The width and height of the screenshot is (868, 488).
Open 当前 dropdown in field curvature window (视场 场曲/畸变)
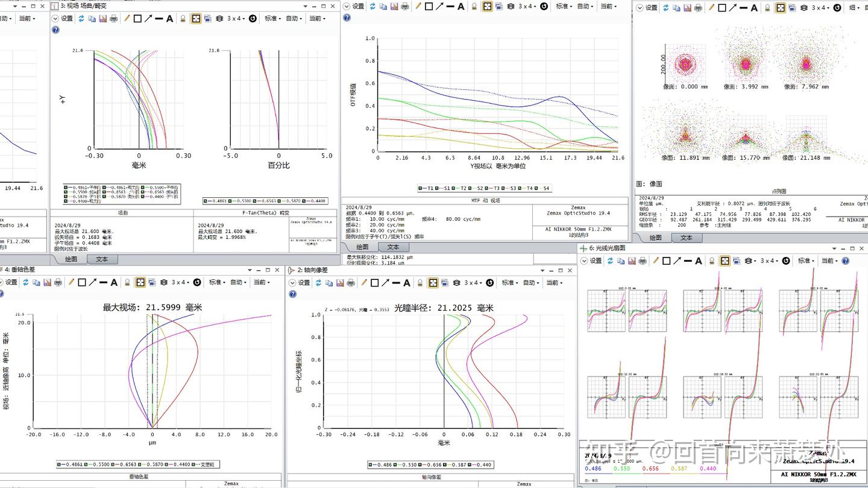(x=318, y=19)
